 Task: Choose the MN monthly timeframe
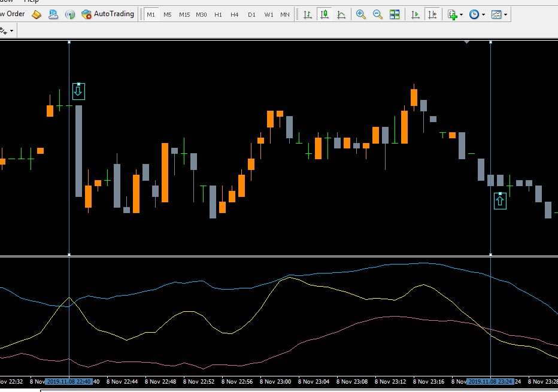tap(285, 14)
